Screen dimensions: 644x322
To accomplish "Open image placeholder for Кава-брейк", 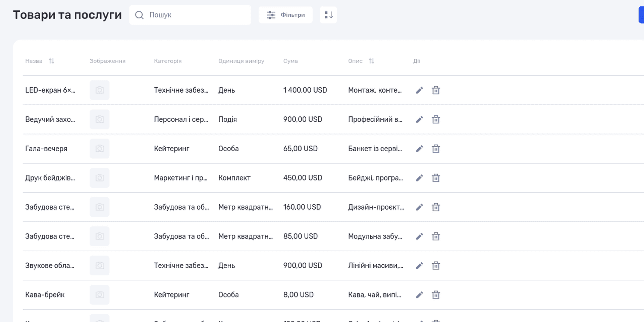I will coord(100,295).
